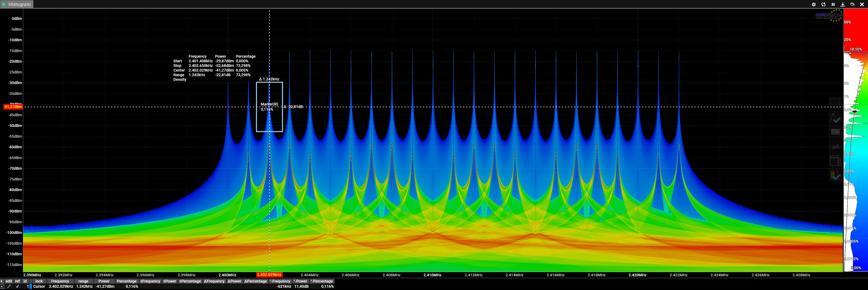Click the Start row frequency 2.401.408kHz
868x290 pixels.
[200, 61]
